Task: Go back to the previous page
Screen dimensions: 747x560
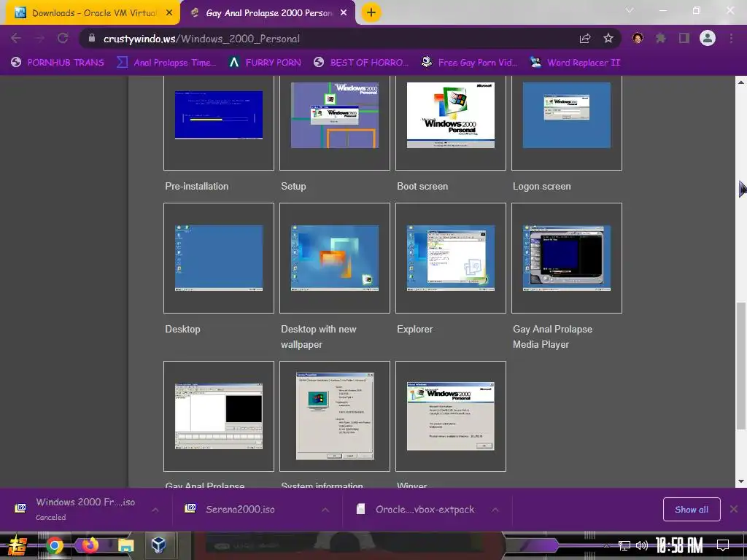Action: pyautogui.click(x=16, y=39)
